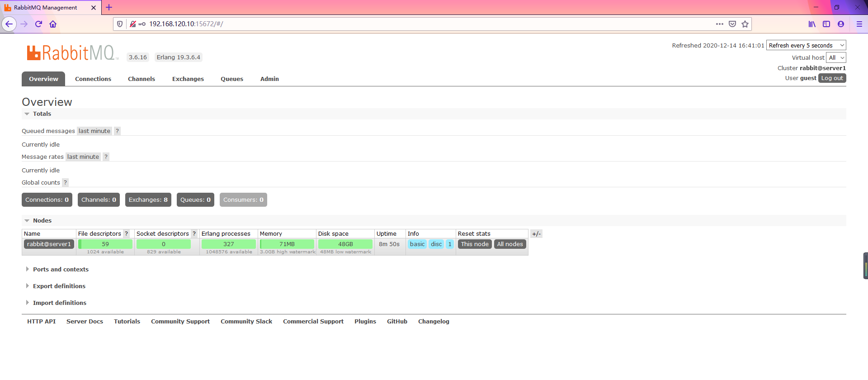
Task: Expand Export definitions section
Action: pos(59,286)
